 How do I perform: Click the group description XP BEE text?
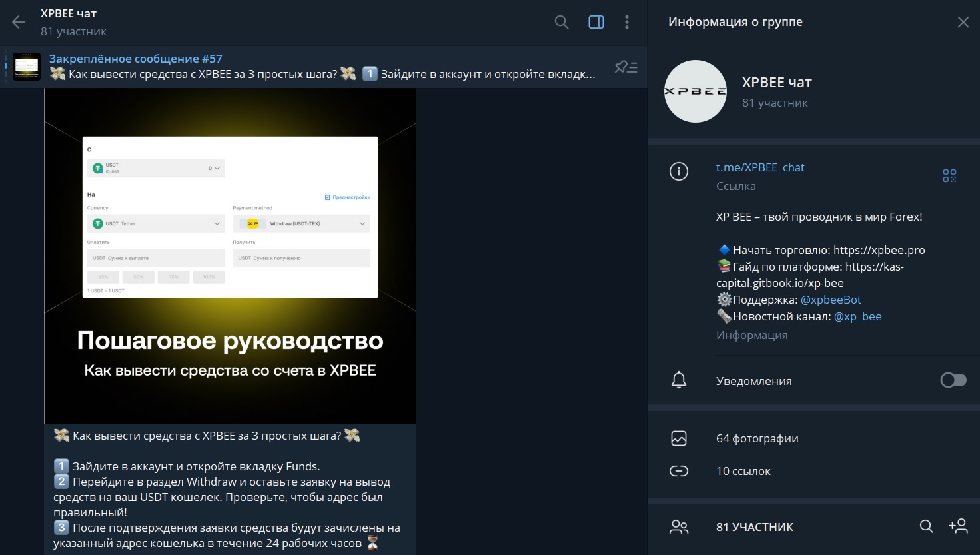tap(819, 217)
